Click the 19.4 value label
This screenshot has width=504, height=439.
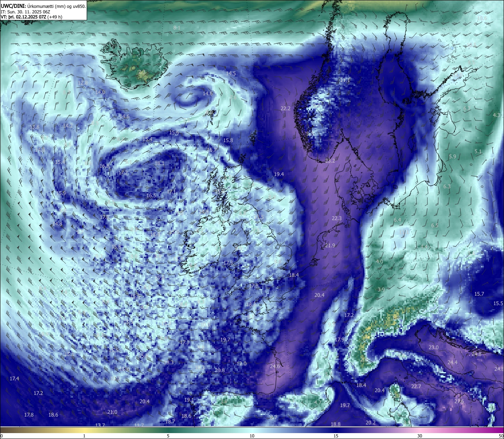[279, 174]
